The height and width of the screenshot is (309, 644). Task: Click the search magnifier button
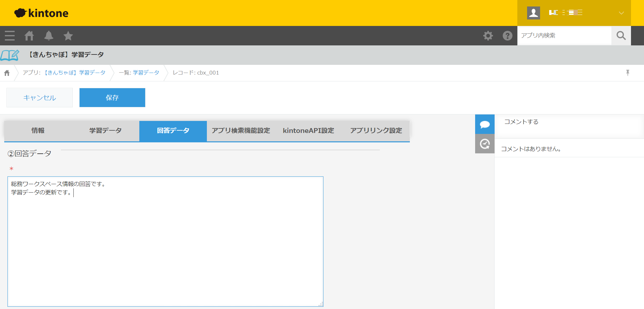point(621,36)
